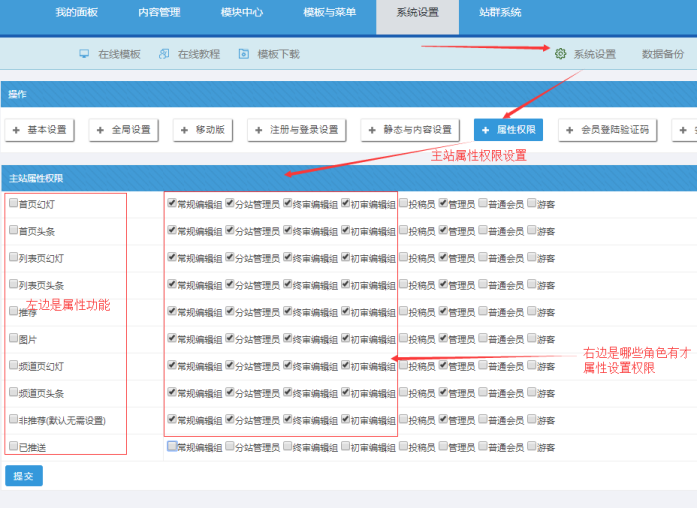
Task: Enable the 图片 attribute checkbox
Action: (13, 338)
